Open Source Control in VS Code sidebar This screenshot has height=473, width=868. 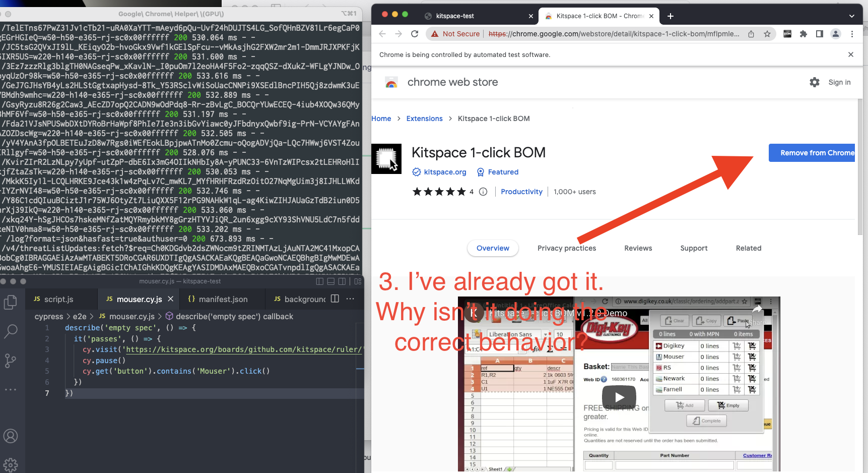coord(11,361)
